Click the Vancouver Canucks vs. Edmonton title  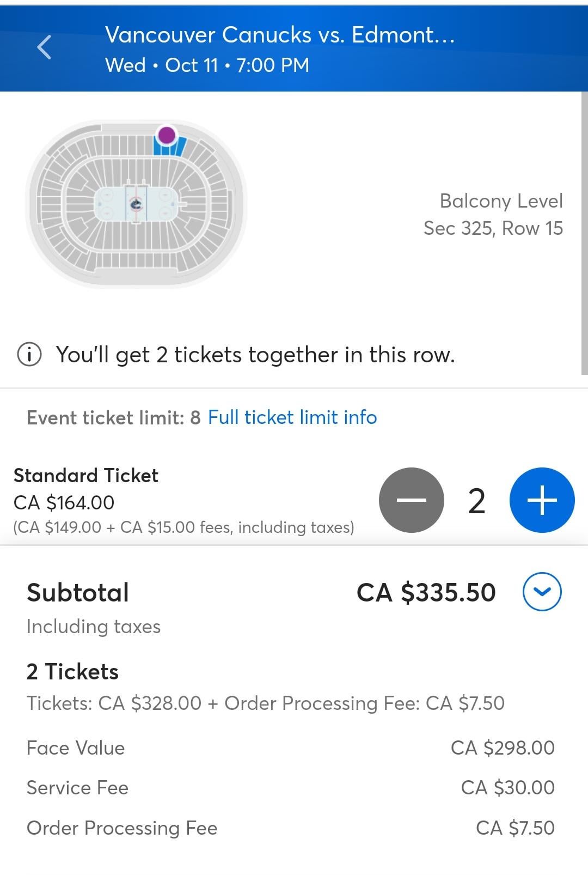pyautogui.click(x=280, y=35)
